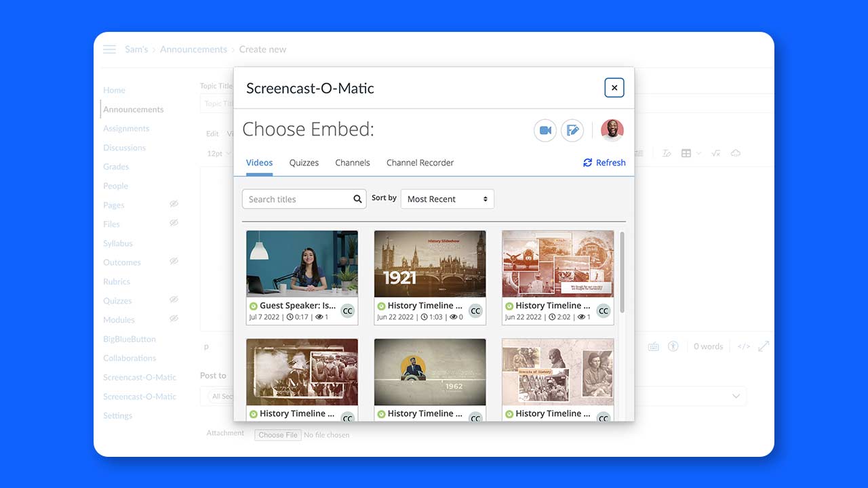Toggle visibility eye next to Quizzes in sidebar

[x=174, y=299]
